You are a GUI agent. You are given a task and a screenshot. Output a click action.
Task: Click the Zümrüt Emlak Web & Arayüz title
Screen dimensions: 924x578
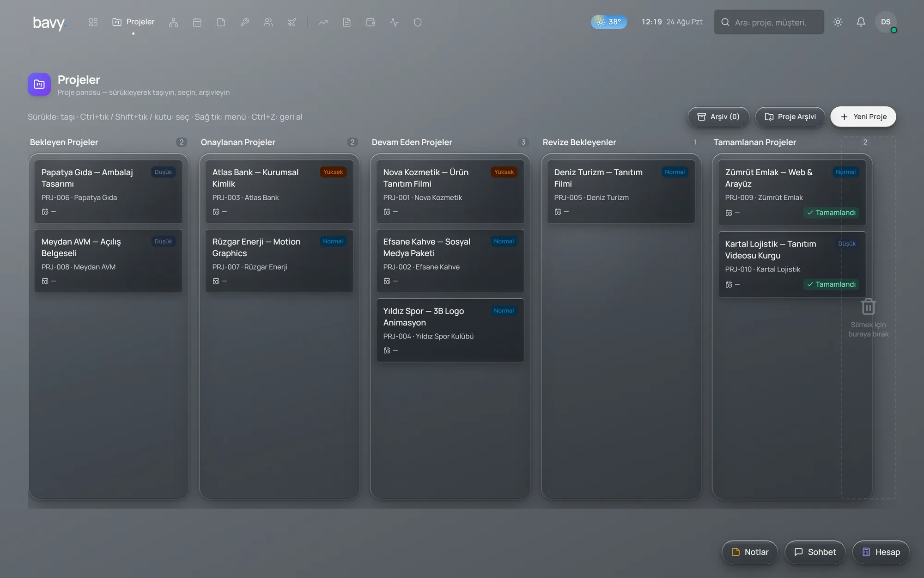(x=769, y=178)
